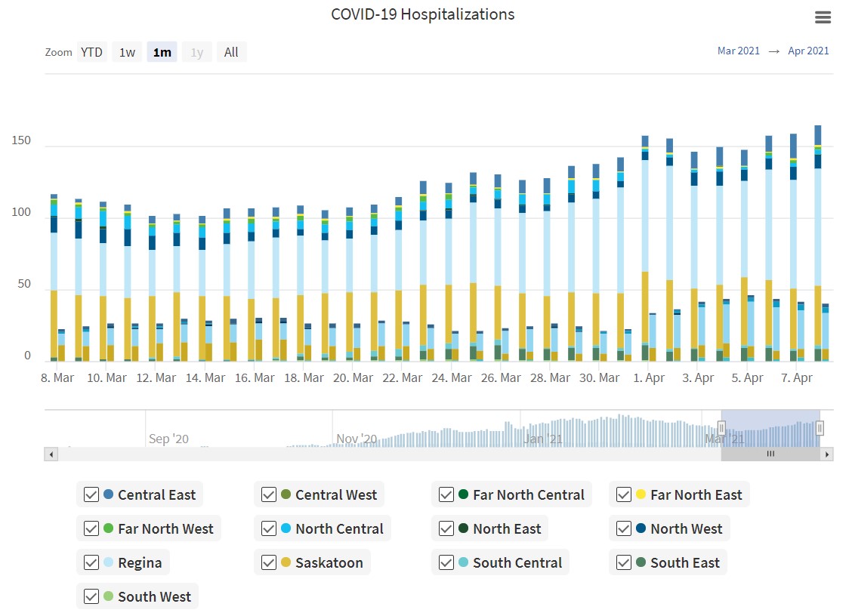Click the North Central cyan legend dot

click(x=286, y=528)
